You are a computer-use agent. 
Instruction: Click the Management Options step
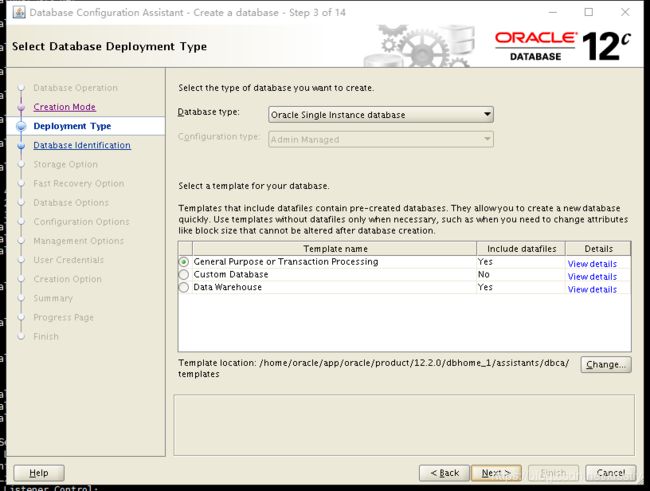(79, 241)
